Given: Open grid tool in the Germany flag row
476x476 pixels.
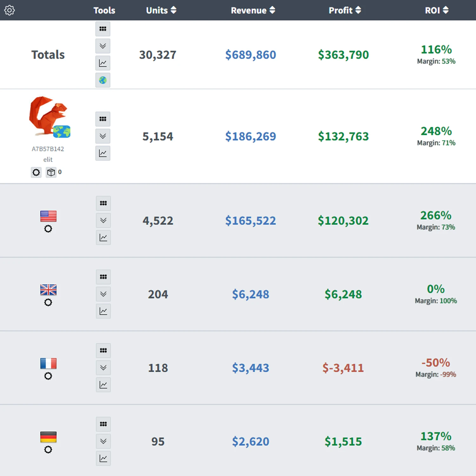Looking at the screenshot, I should (103, 424).
